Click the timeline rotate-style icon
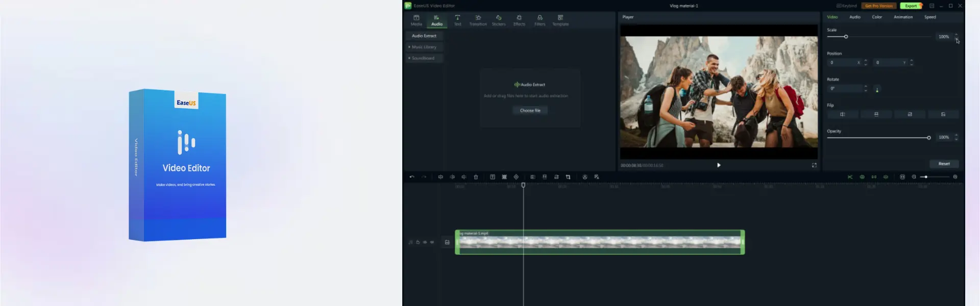The height and width of the screenshot is (306, 980). [x=556, y=177]
